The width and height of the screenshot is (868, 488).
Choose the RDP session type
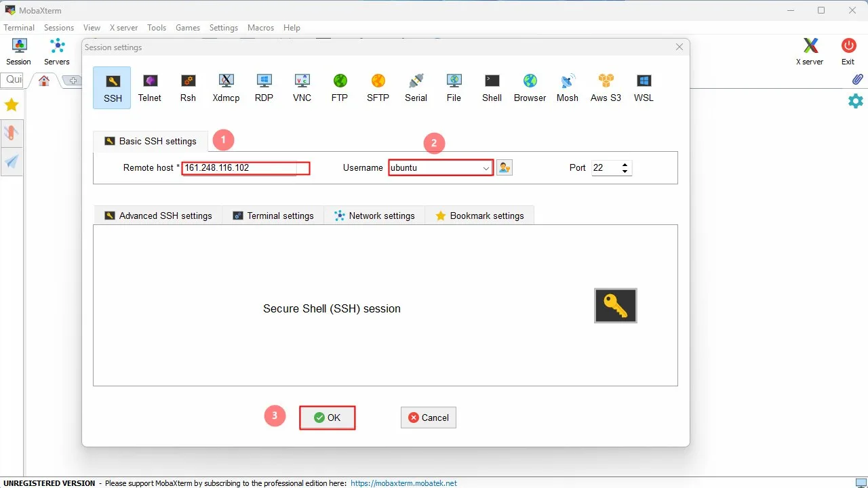pyautogui.click(x=264, y=88)
